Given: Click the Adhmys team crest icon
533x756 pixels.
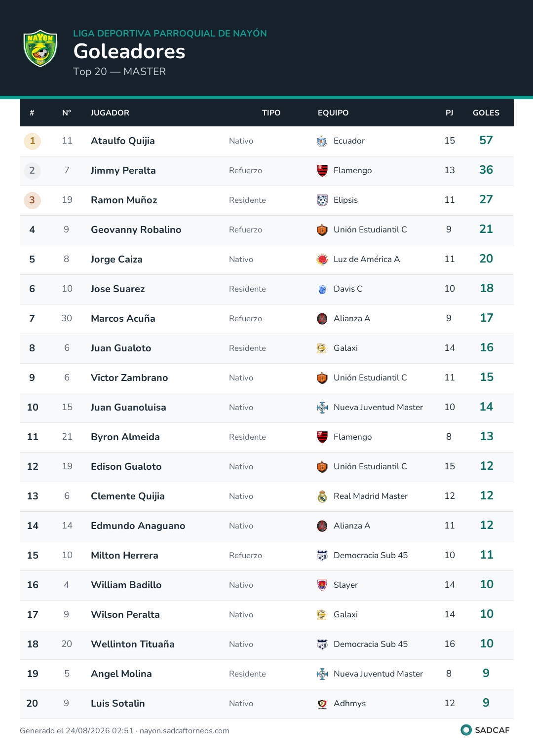Looking at the screenshot, I should (x=322, y=704).
